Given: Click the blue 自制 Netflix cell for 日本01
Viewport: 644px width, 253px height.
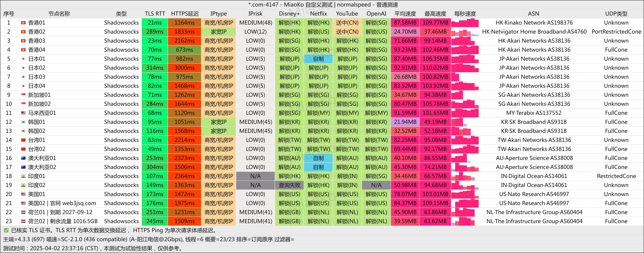Looking at the screenshot, I should [x=318, y=59].
